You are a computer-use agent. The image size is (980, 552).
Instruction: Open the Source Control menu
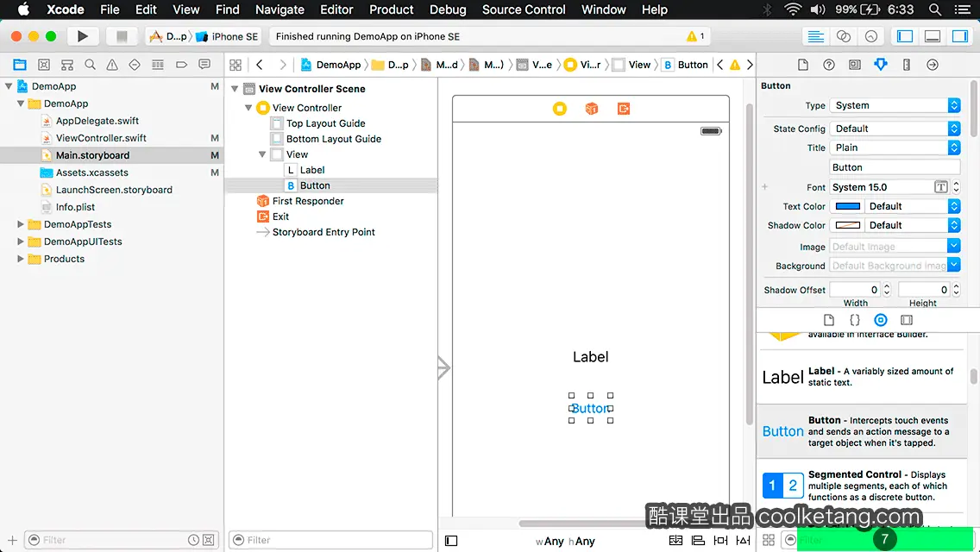pyautogui.click(x=524, y=9)
